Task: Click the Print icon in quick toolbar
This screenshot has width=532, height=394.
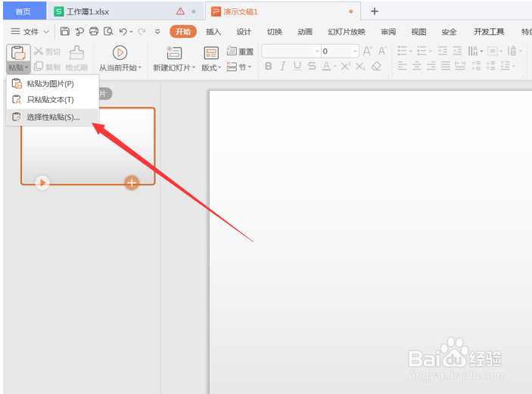Action: pos(94,32)
